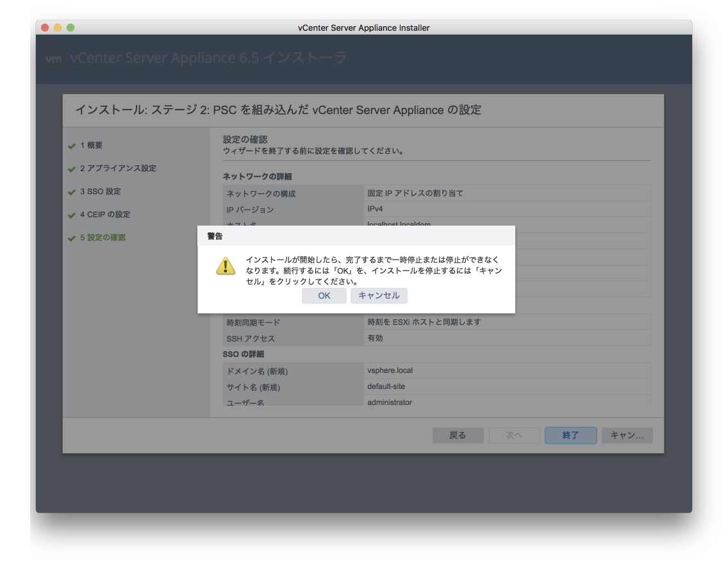The height and width of the screenshot is (564, 728).
Task: Click the disabled 次へ button
Action: point(514,435)
